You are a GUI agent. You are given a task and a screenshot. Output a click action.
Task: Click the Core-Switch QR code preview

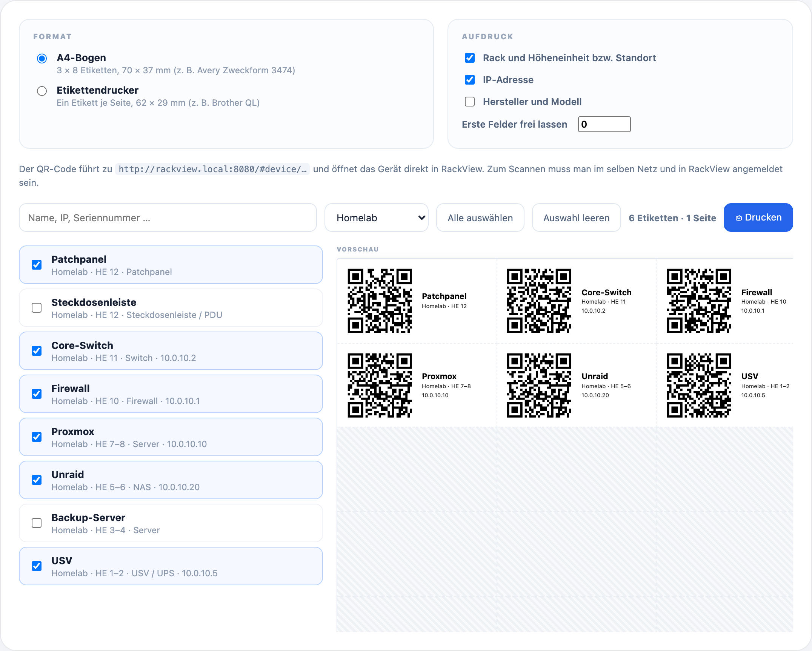pyautogui.click(x=539, y=301)
